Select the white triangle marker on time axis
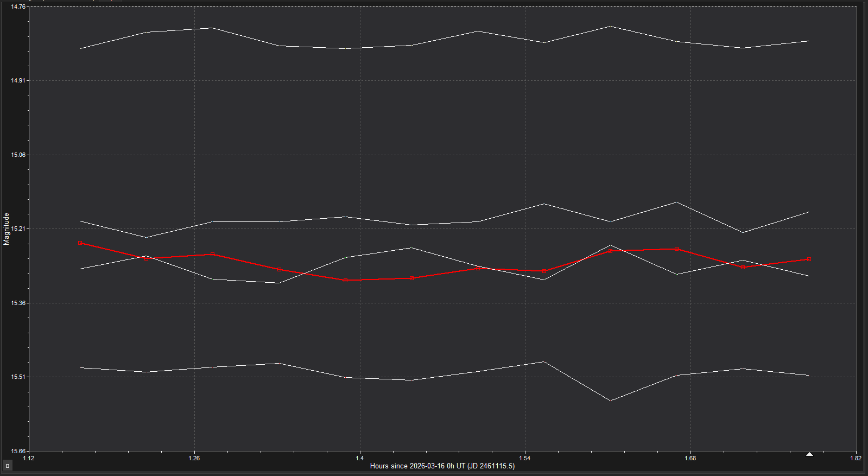The height and width of the screenshot is (476, 868). (x=809, y=454)
